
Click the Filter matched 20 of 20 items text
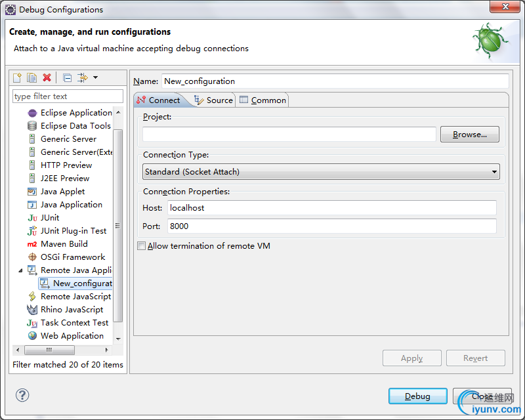point(68,364)
